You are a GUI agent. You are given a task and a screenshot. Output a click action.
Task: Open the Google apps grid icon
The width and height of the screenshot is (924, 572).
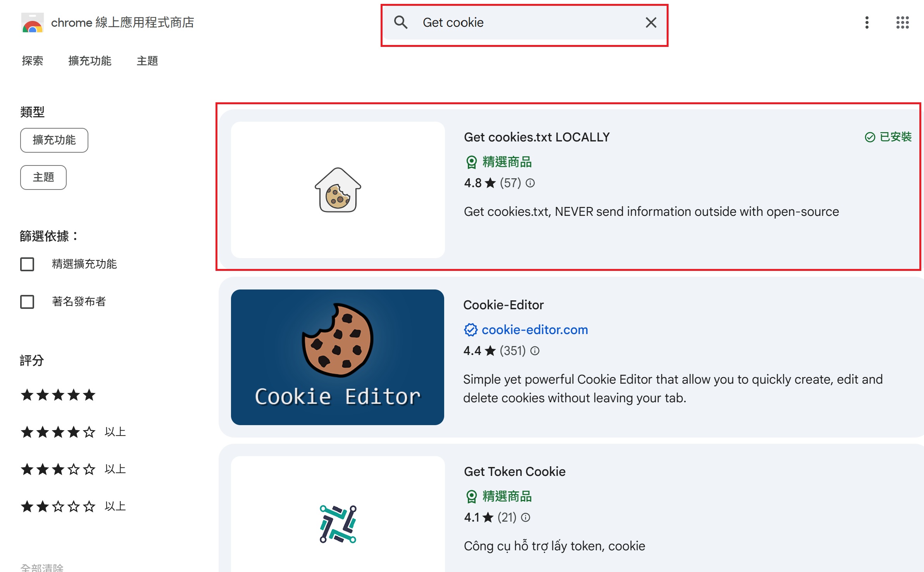(x=903, y=22)
